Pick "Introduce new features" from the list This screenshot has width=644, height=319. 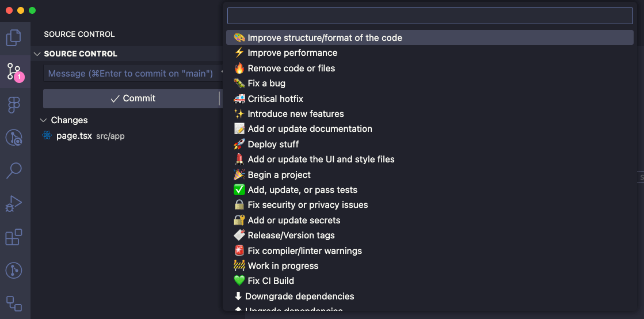tap(295, 114)
